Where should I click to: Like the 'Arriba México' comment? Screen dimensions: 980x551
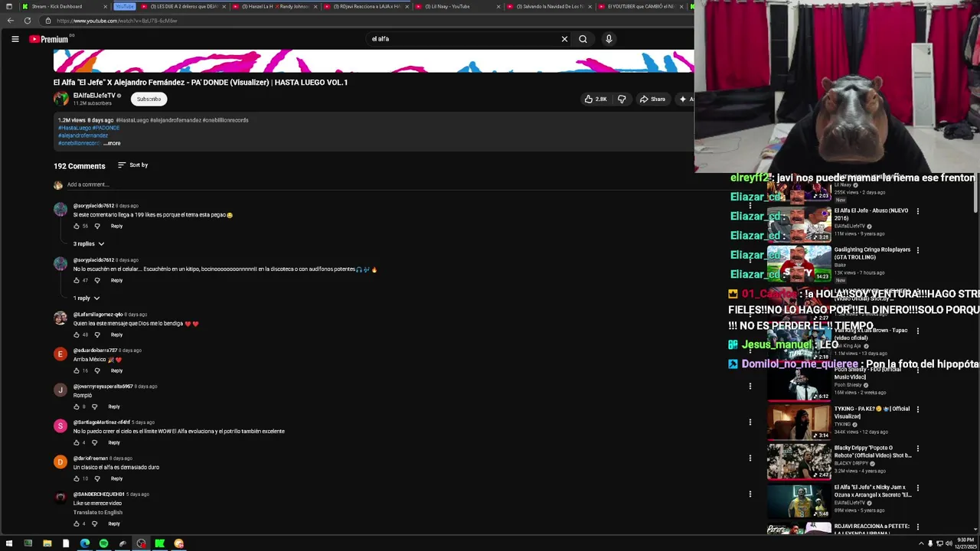click(77, 371)
